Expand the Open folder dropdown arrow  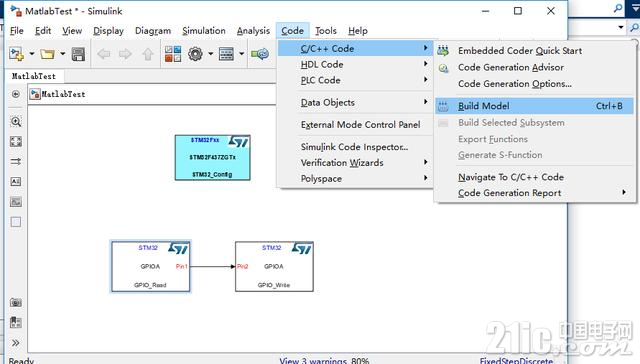(62, 54)
